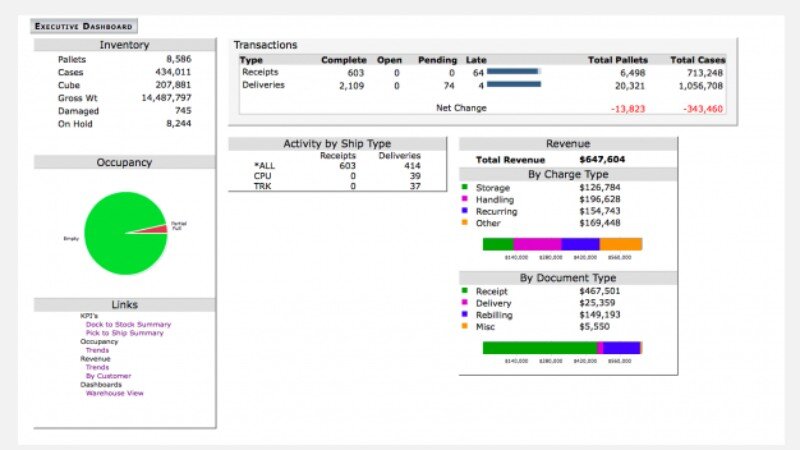
Task: Open the Trends link under Revenue
Action: [97, 367]
